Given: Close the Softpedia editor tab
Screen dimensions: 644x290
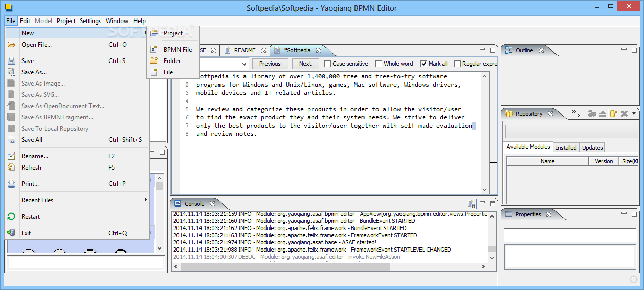Looking at the screenshot, I should pos(318,50).
